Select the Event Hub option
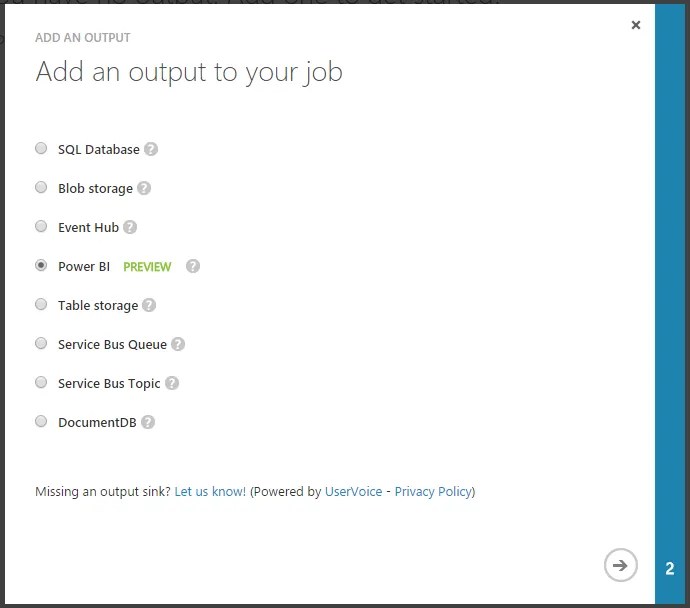Screen dimensions: 690x608 click(41, 226)
